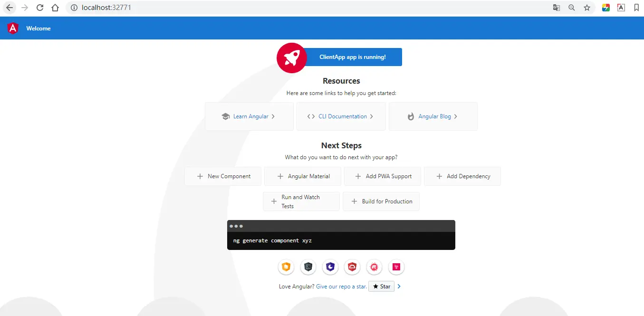Click the Welcome title in toolbar
644x316 pixels.
point(38,29)
